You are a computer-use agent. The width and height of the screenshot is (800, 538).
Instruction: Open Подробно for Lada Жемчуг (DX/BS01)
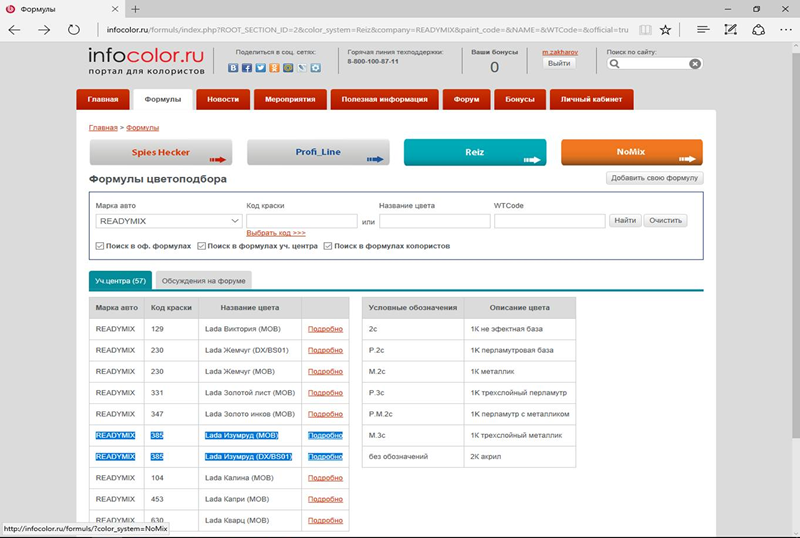pos(325,350)
